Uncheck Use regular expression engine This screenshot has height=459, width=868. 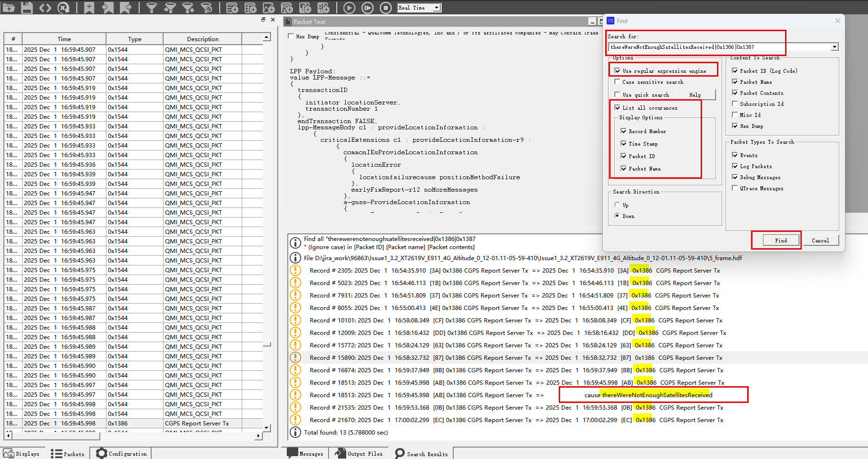[x=618, y=71]
